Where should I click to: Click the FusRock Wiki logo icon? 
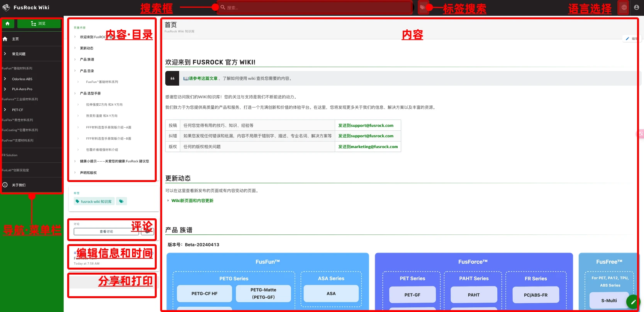[x=6, y=7]
